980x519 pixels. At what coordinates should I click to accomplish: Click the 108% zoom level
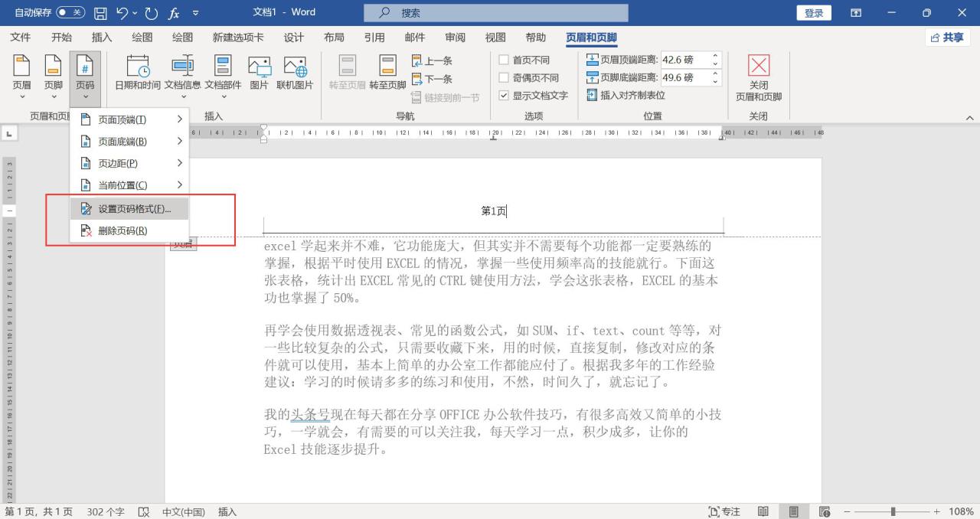click(x=962, y=511)
